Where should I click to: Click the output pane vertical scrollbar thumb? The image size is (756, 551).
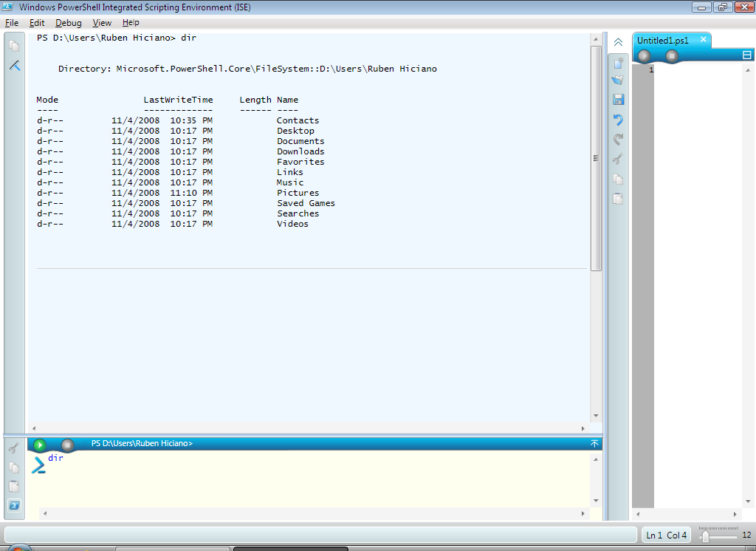[x=596, y=158]
